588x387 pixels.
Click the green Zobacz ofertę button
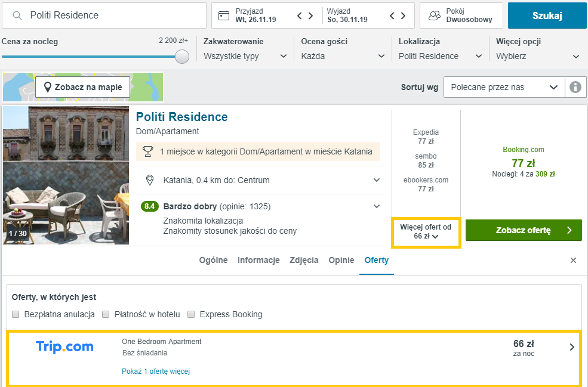[523, 230]
